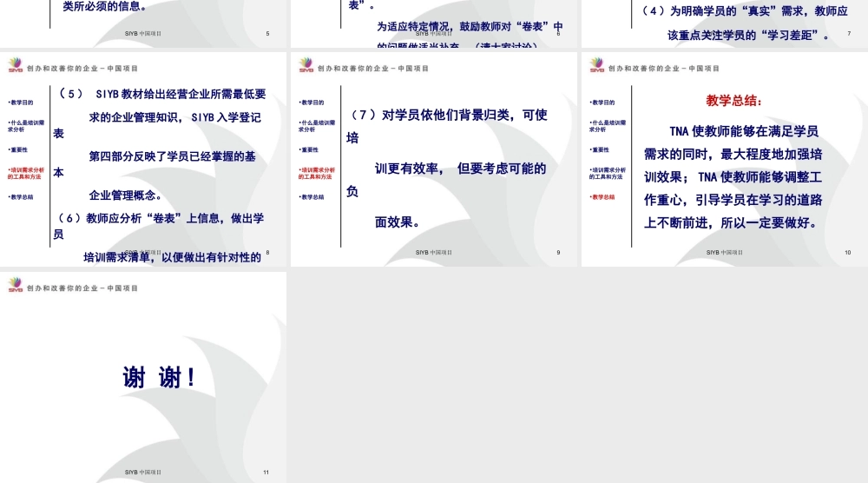Viewport: 868px width, 483px height.
Task: Click page number 11 on the last slide
Action: [x=266, y=473]
